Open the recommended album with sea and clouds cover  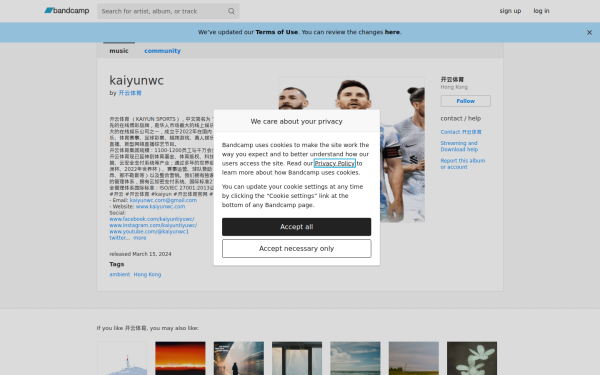point(355,358)
